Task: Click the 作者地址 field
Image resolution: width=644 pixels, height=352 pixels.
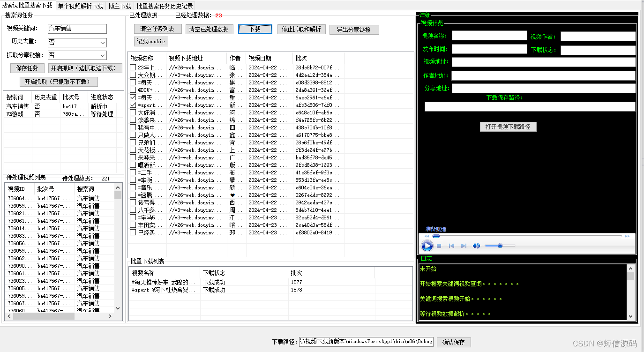Action: [x=544, y=75]
